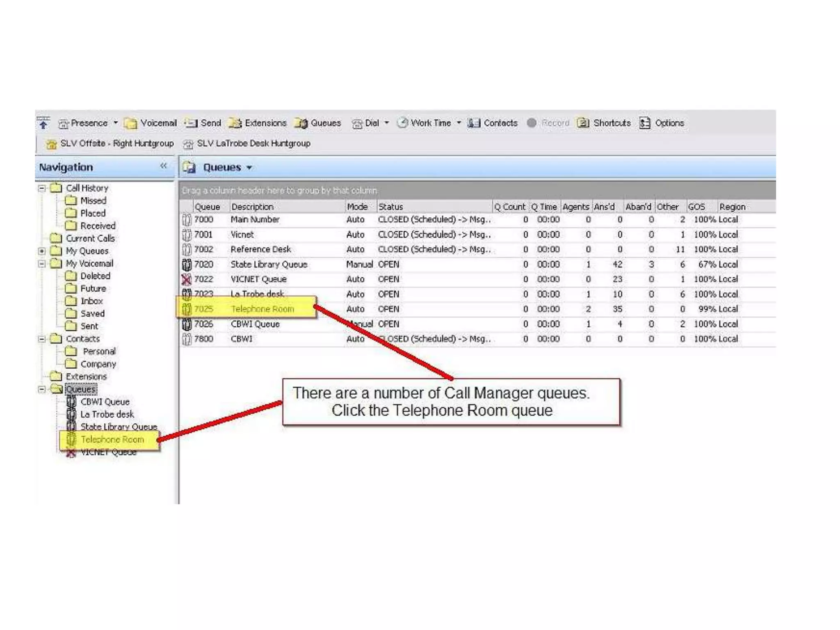Image resolution: width=840 pixels, height=630 pixels.
Task: Open the Inbox voicemail folder
Action: click(x=91, y=301)
